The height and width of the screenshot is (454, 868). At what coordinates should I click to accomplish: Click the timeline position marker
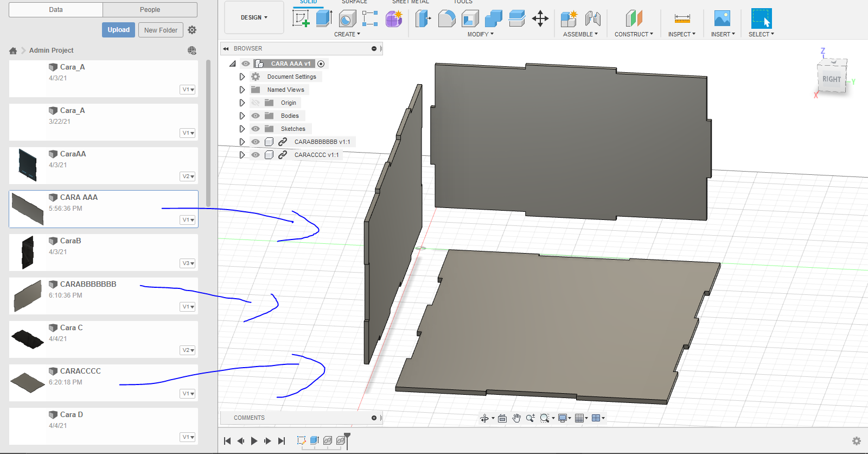click(347, 440)
